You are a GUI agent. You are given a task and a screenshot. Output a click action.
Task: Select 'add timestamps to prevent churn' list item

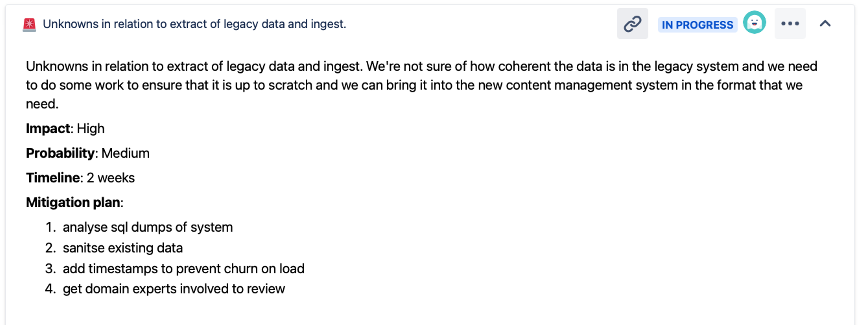click(x=183, y=269)
